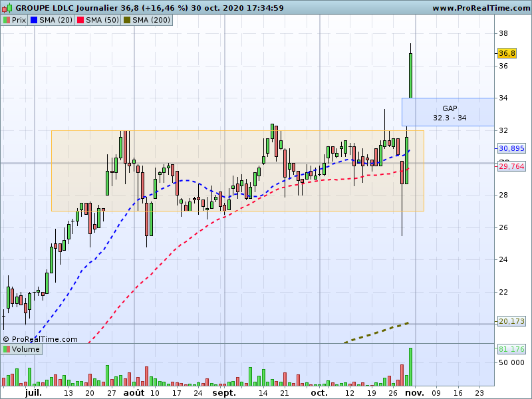
Task: Click the 'nov.' month label on time axis
Action: point(415,393)
